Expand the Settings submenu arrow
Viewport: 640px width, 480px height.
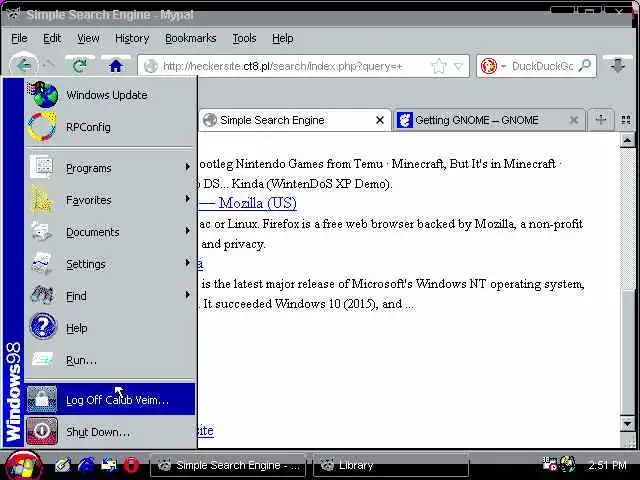(187, 262)
